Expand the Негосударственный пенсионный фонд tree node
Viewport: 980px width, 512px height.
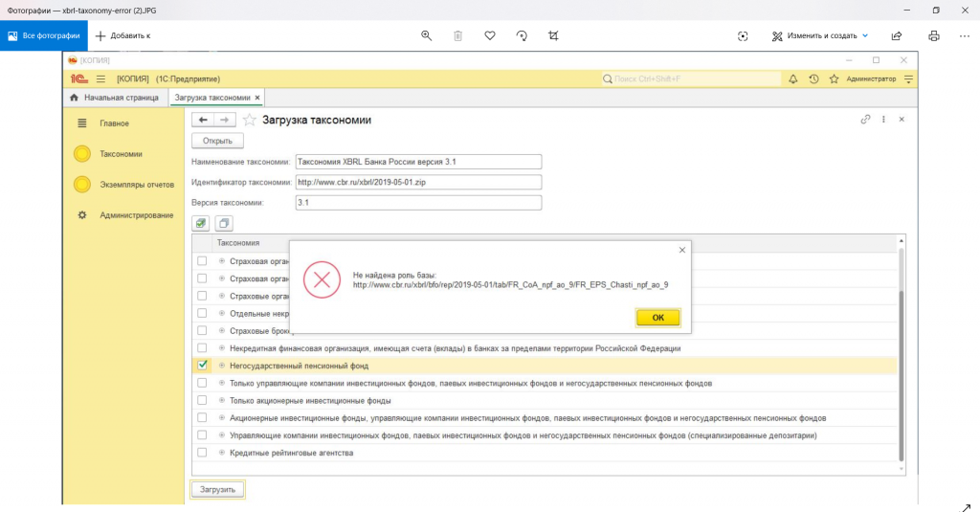tap(222, 366)
